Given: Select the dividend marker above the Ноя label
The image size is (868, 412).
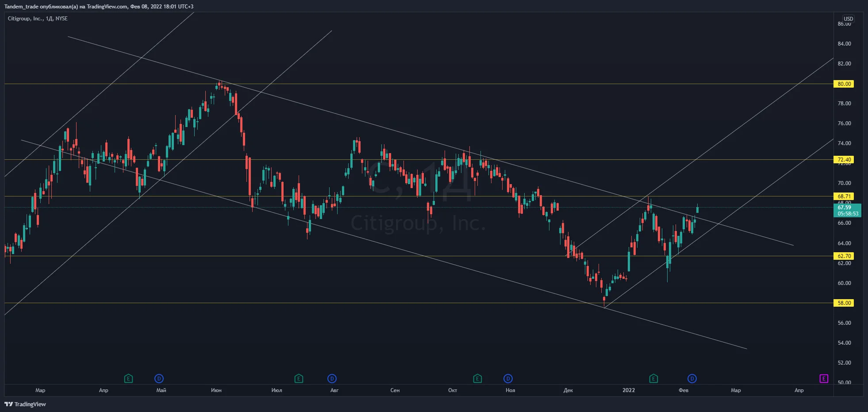Looking at the screenshot, I should click(x=508, y=378).
